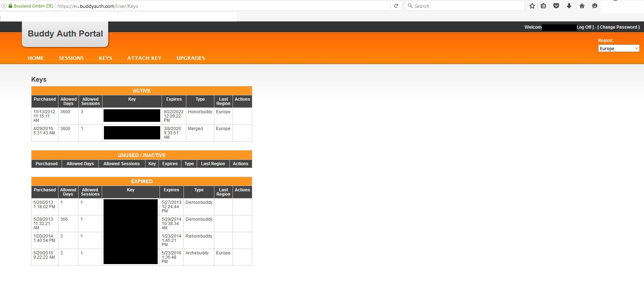Click the Region label text
Screen dimensions: 644x301
[605, 40]
